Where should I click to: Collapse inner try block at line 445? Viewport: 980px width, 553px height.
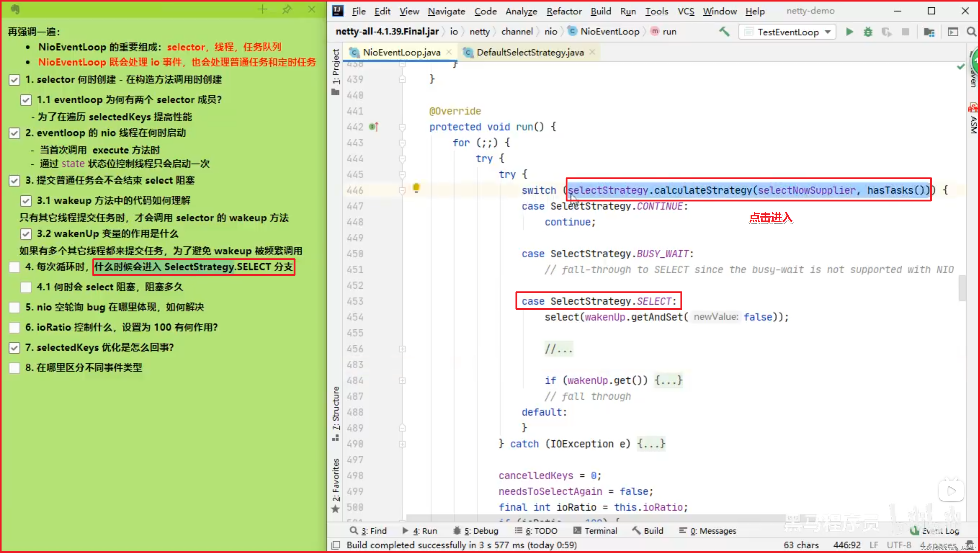click(402, 175)
